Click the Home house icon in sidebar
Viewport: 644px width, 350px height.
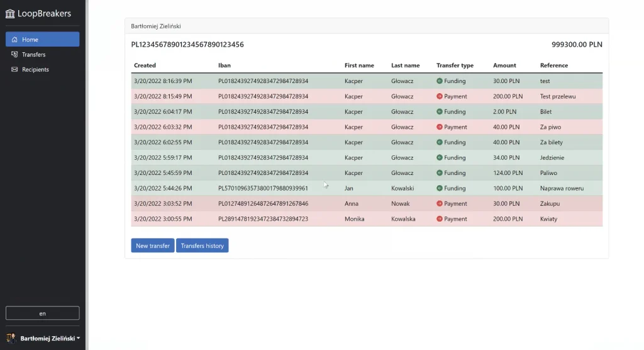14,40
